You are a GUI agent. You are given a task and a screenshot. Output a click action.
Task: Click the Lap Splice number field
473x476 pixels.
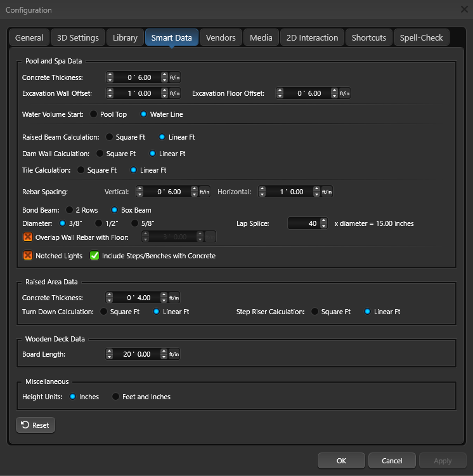pos(304,223)
